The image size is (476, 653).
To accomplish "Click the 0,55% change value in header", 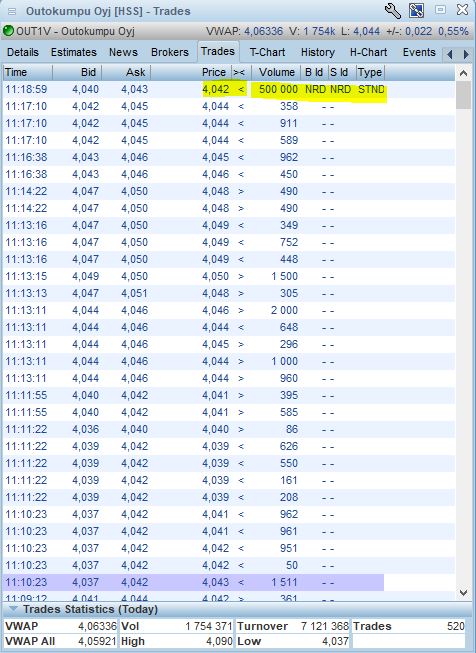I will (x=453, y=31).
